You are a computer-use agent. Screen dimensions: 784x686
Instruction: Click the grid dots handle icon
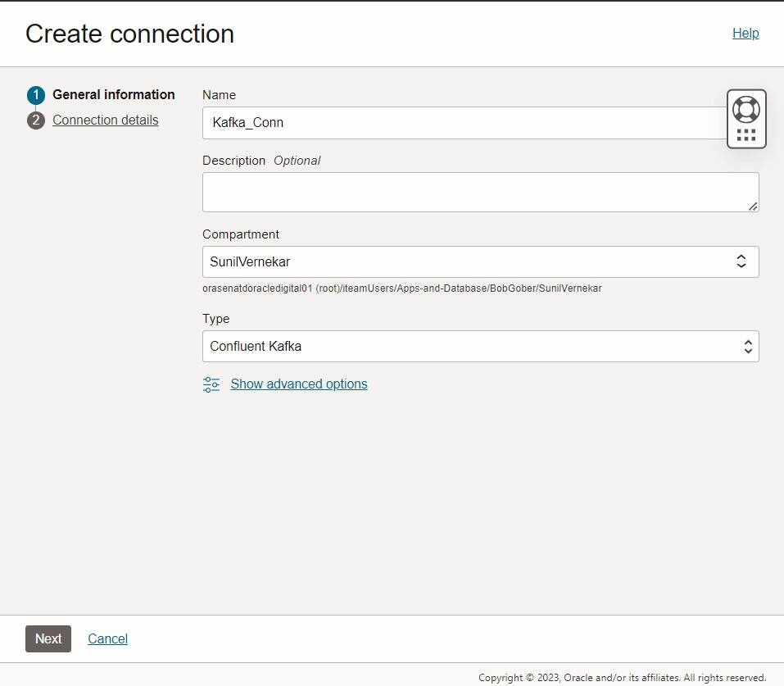click(x=746, y=135)
